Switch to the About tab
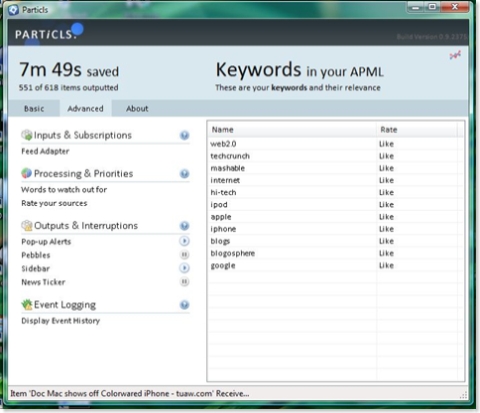 137,109
